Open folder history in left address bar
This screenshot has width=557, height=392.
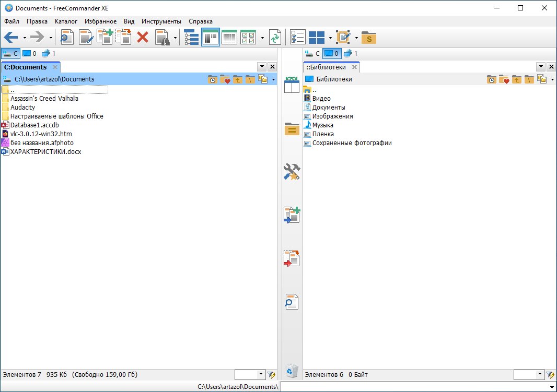213,79
